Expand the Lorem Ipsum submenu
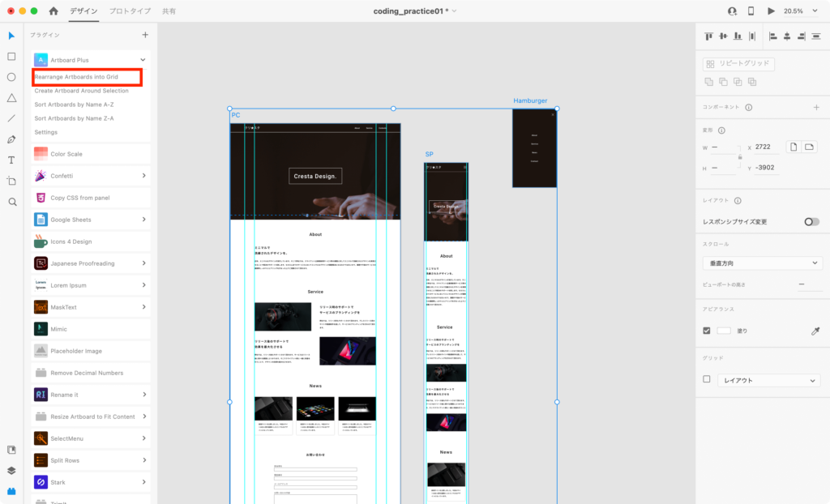This screenshot has width=830, height=504. click(x=144, y=285)
